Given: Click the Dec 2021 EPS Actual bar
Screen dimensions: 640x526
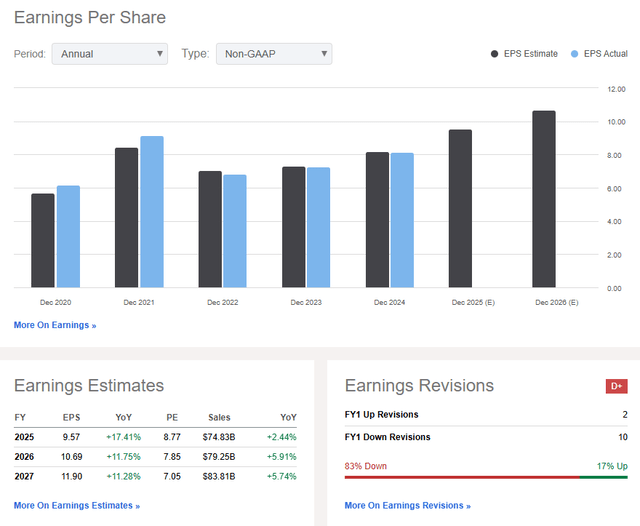Looking at the screenshot, I should pos(152,212).
